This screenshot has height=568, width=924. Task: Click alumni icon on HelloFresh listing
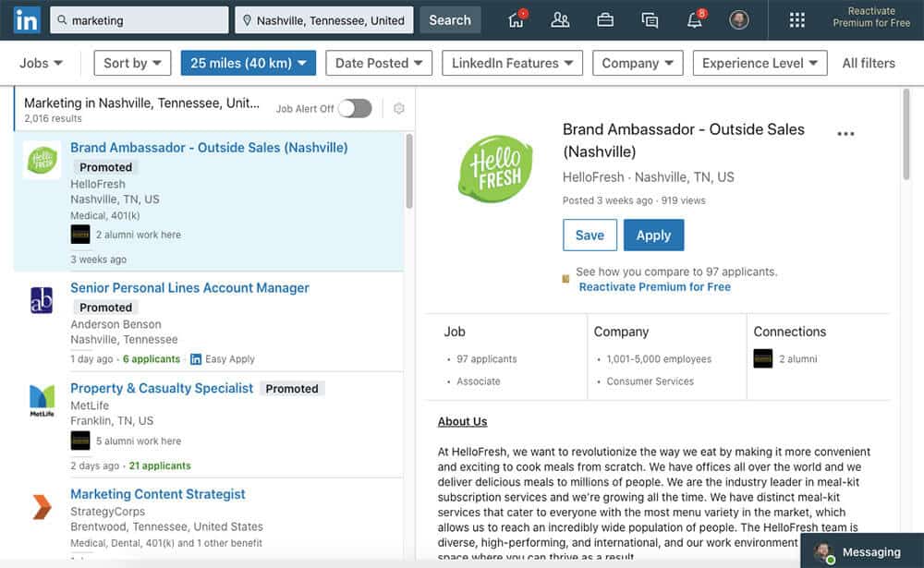(x=80, y=235)
